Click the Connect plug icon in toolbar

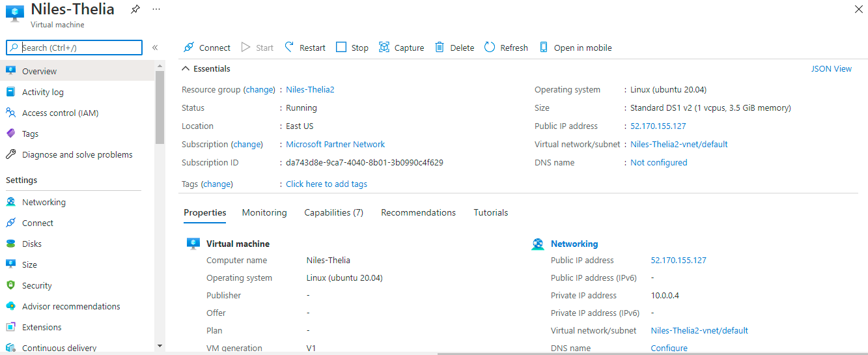[x=189, y=48]
